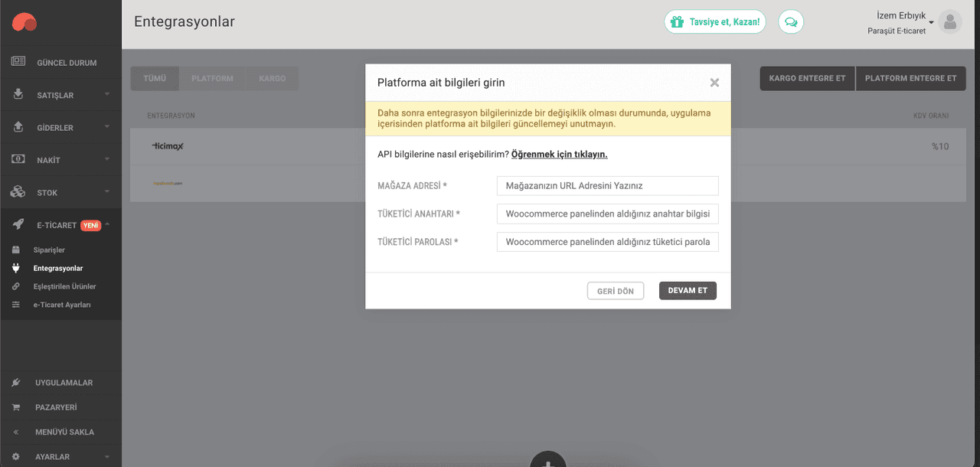Click the Platform Entegre Et button
Viewport: 980px width, 467px height.
(911, 78)
